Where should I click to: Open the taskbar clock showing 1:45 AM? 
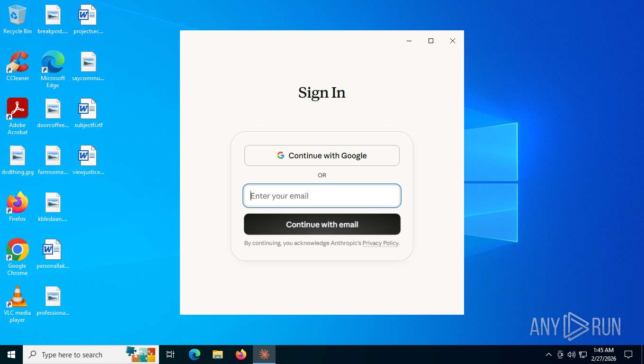(603, 355)
